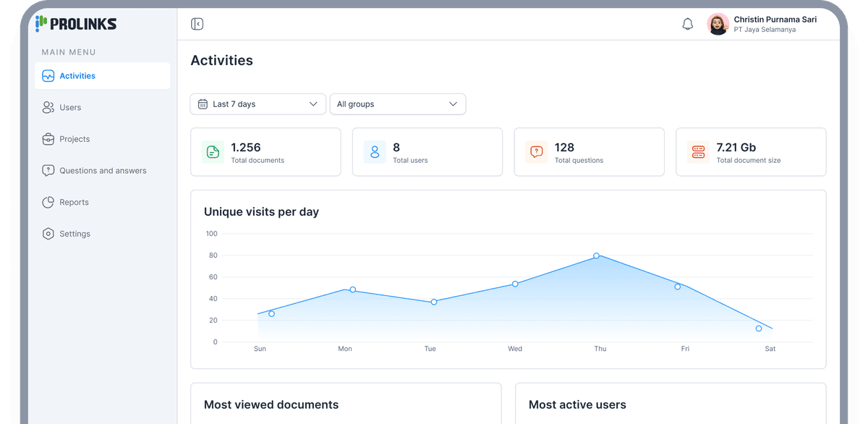Select the Sunday data point on chart
The height and width of the screenshot is (424, 868).
tap(272, 314)
